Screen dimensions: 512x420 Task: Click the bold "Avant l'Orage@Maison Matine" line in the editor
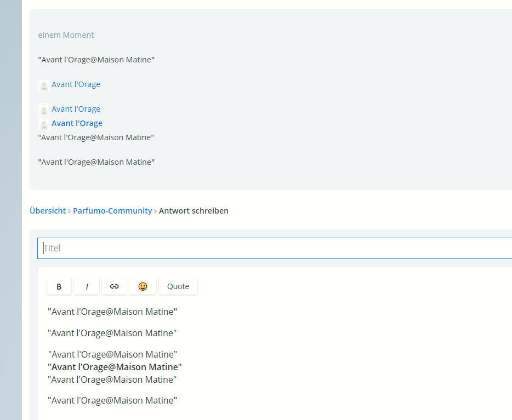[x=115, y=367]
